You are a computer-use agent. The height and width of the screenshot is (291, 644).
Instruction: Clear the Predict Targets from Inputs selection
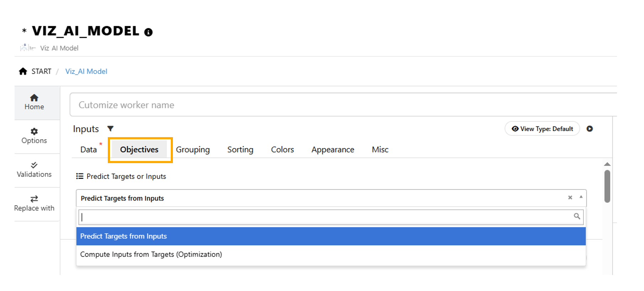[570, 197]
